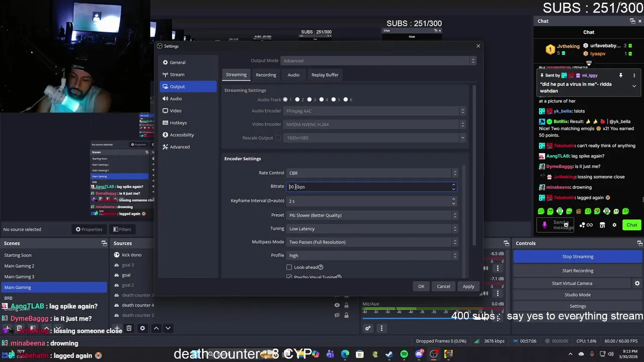Viewport: 644px width, 362px height.
Task: Click the Bitrate input field
Action: click(x=372, y=187)
